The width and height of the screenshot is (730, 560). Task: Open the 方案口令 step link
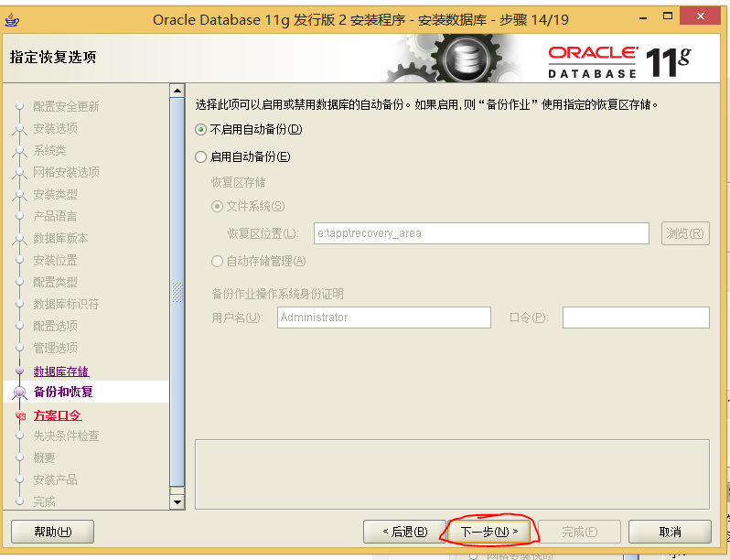click(58, 415)
